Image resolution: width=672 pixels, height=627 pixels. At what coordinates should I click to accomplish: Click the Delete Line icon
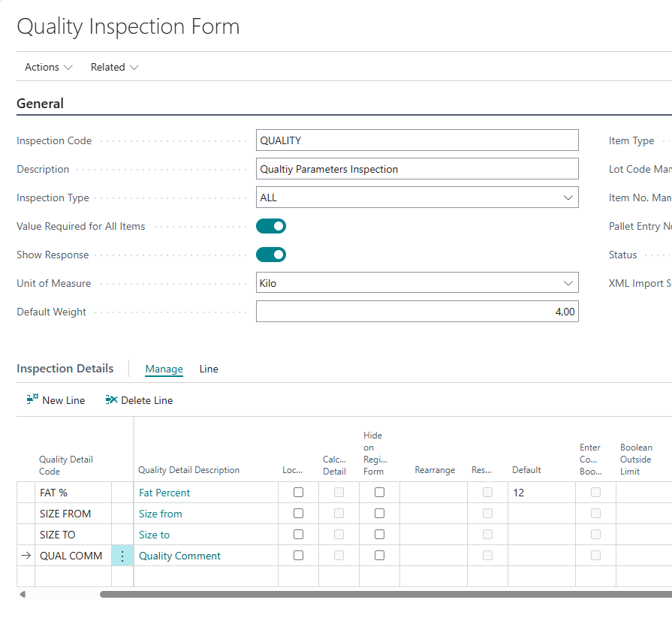click(x=111, y=400)
